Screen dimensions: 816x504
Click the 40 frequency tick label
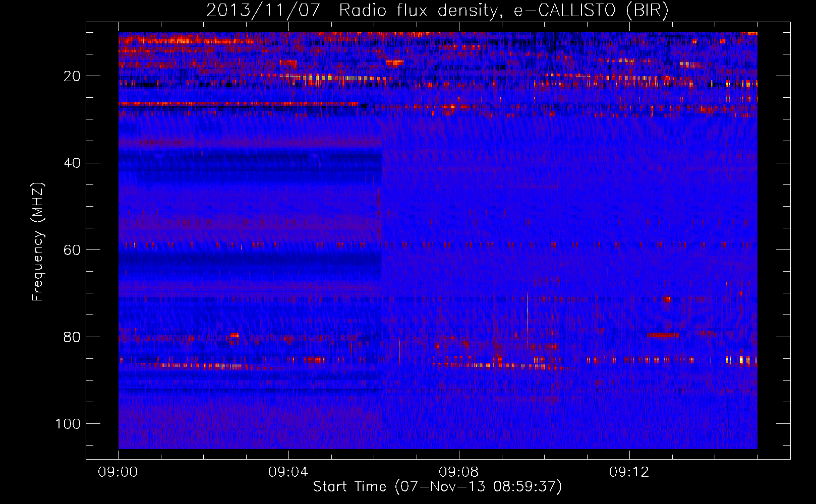(x=73, y=163)
